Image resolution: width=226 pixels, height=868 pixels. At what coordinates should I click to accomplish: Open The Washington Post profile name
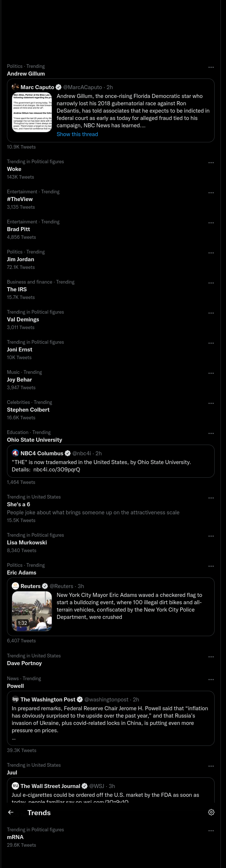point(48,700)
